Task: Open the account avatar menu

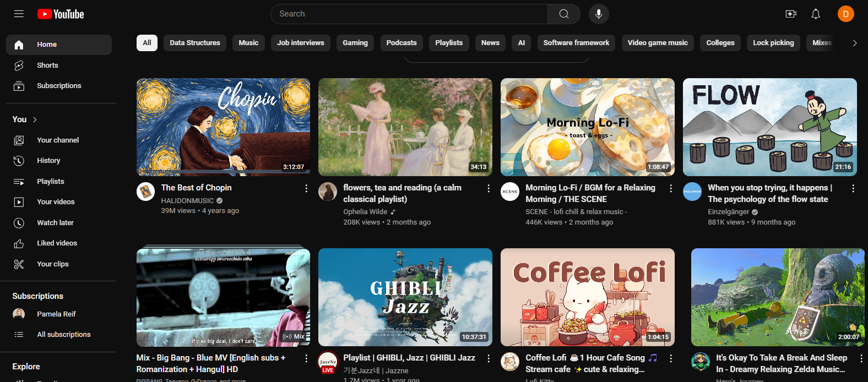Action: [845, 14]
